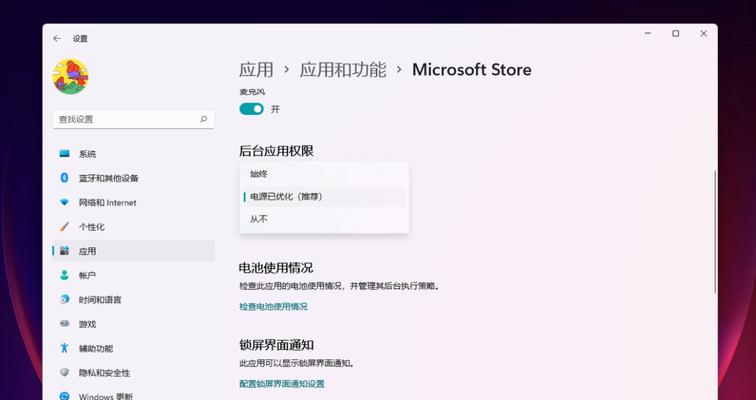Click the 此应用可以显示锁屏界面通知 description
Image resolution: width=756 pixels, height=400 pixels.
[297, 363]
